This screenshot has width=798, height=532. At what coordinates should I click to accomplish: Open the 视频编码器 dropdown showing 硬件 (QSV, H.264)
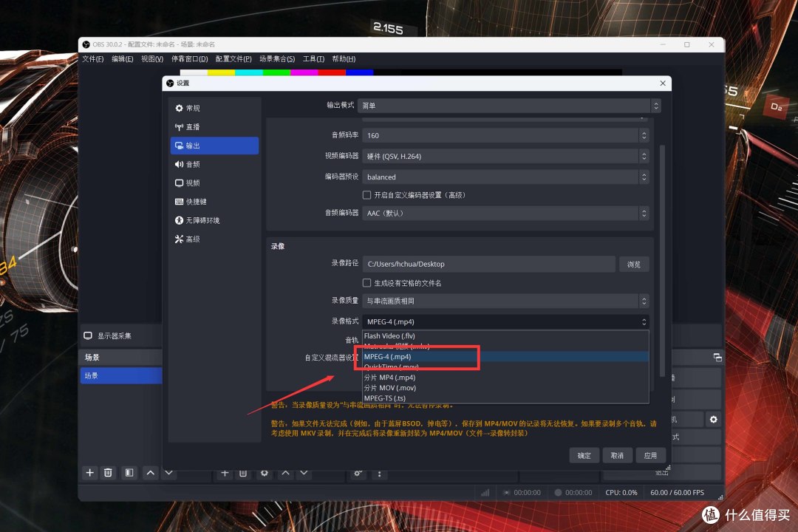point(505,157)
